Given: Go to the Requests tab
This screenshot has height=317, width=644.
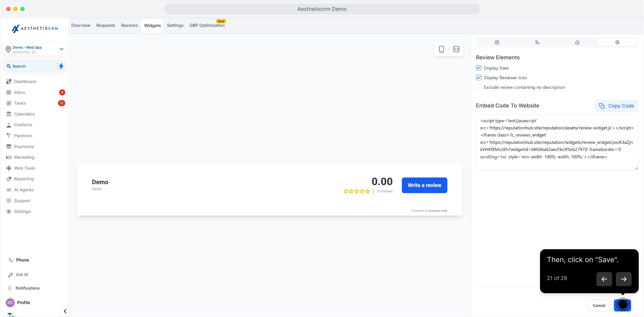Looking at the screenshot, I should click(106, 25).
